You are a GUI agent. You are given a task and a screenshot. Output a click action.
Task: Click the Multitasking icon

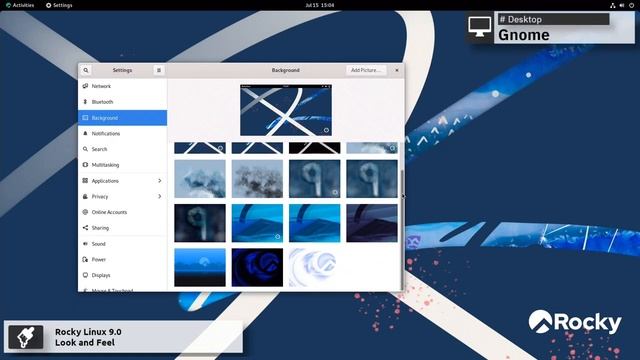[x=85, y=165]
